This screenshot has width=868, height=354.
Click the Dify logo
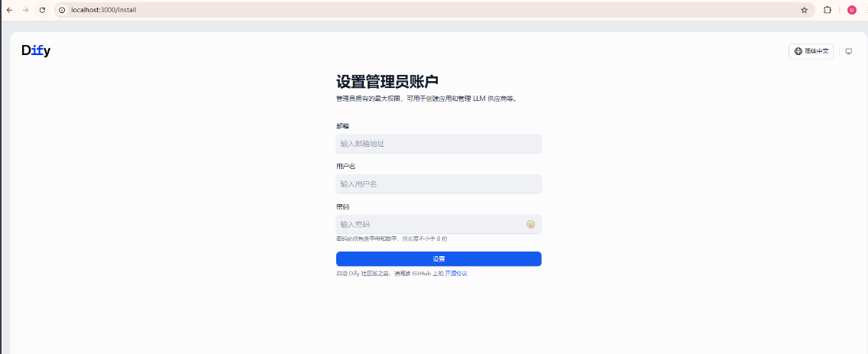36,51
